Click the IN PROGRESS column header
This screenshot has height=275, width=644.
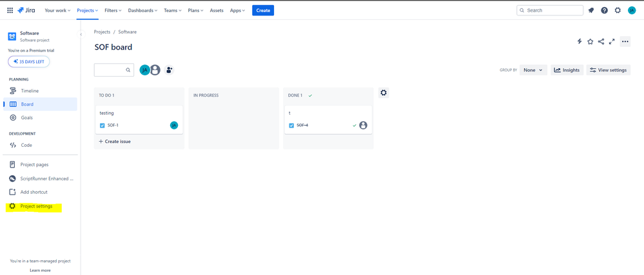[206, 95]
